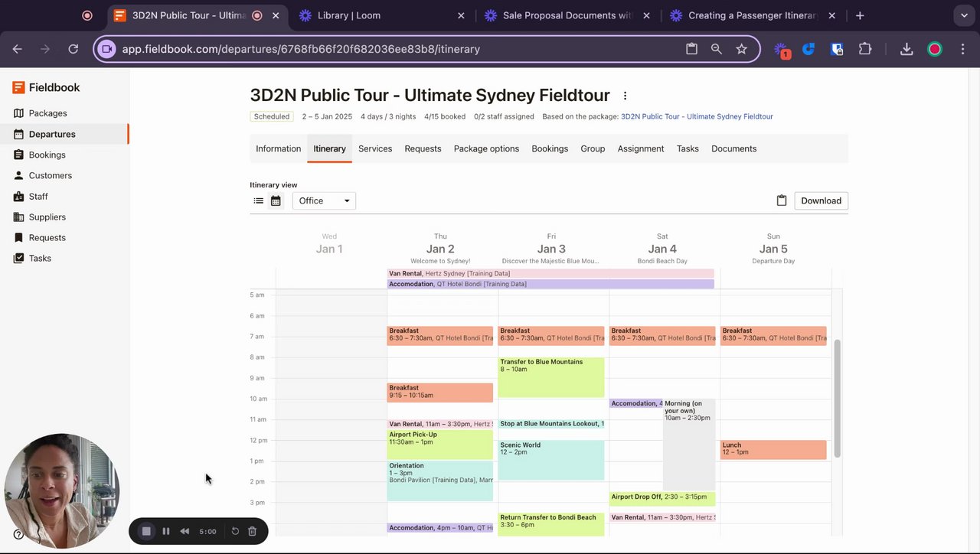Viewport: 980px width, 554px height.
Task: Open the browser downloads icon
Action: 906,49
